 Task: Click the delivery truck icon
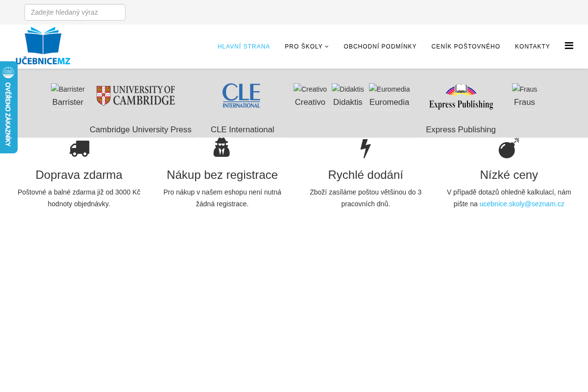click(x=79, y=148)
